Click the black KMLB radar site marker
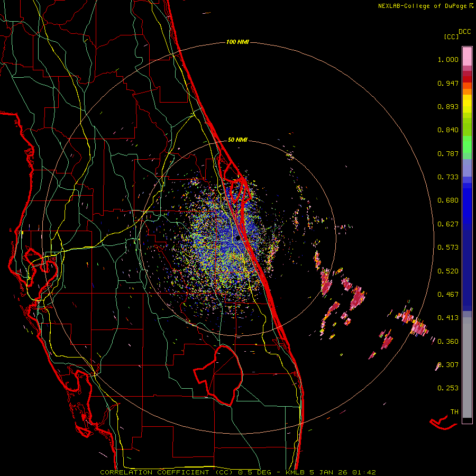The height and width of the screenshot is (476, 476). point(238,239)
